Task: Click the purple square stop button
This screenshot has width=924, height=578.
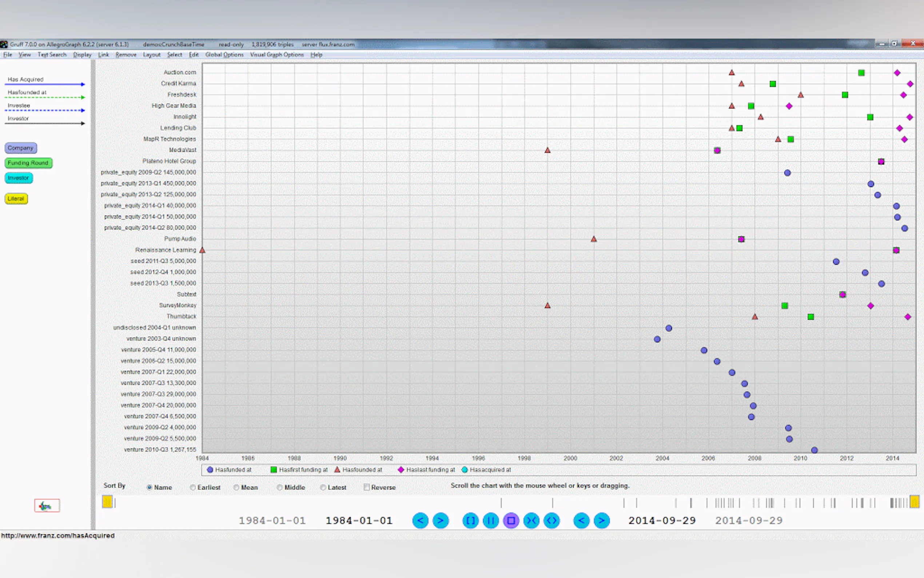Action: [x=511, y=520]
